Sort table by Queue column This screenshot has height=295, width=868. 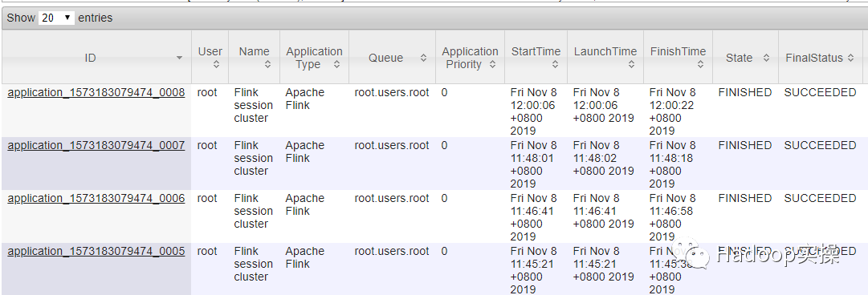point(393,58)
